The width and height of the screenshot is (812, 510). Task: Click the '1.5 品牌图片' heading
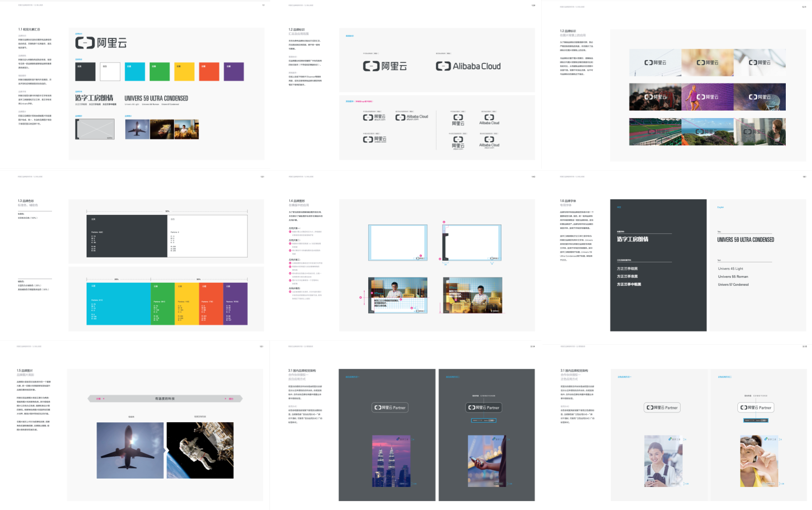pos(25,371)
